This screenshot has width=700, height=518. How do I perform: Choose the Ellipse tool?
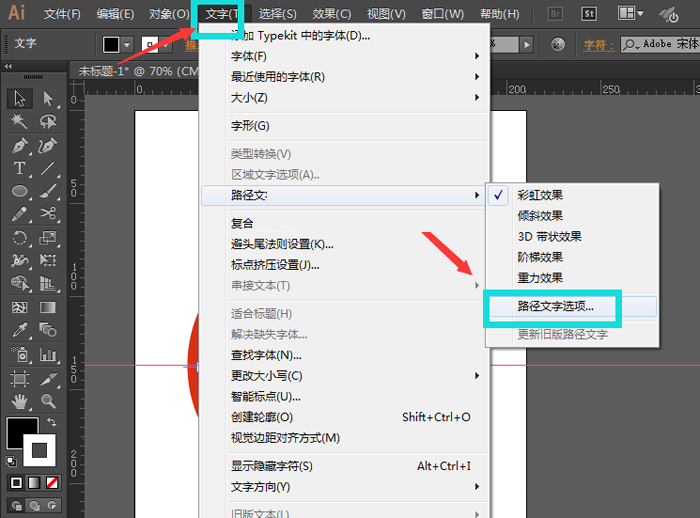[x=19, y=191]
